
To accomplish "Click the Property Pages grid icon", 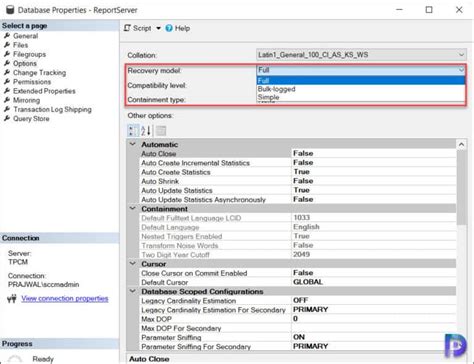I will pyautogui.click(x=161, y=131).
